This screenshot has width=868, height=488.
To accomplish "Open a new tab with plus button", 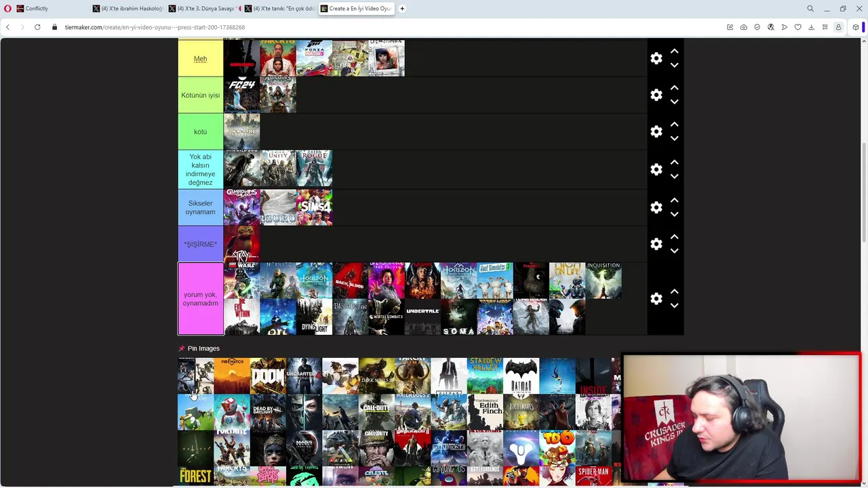I will 402,9.
